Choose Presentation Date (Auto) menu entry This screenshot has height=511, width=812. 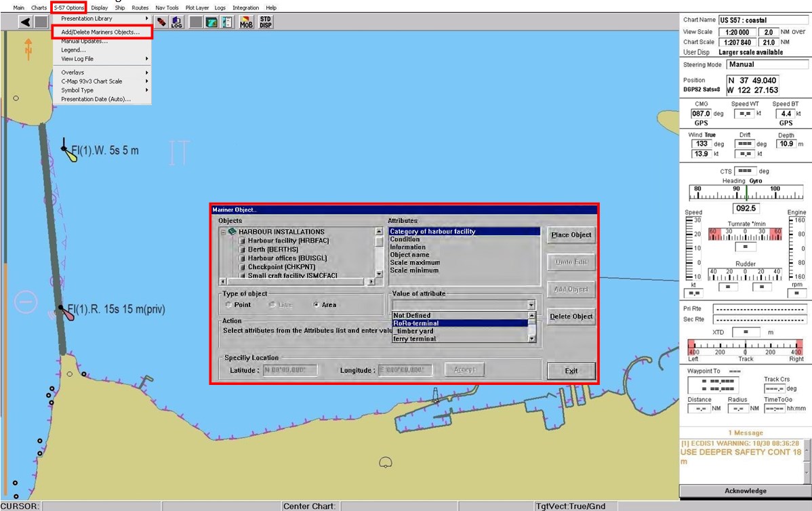tap(102, 100)
